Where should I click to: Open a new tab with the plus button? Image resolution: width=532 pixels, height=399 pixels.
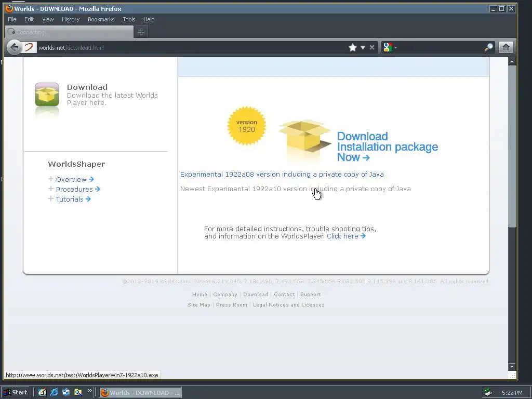141,32
